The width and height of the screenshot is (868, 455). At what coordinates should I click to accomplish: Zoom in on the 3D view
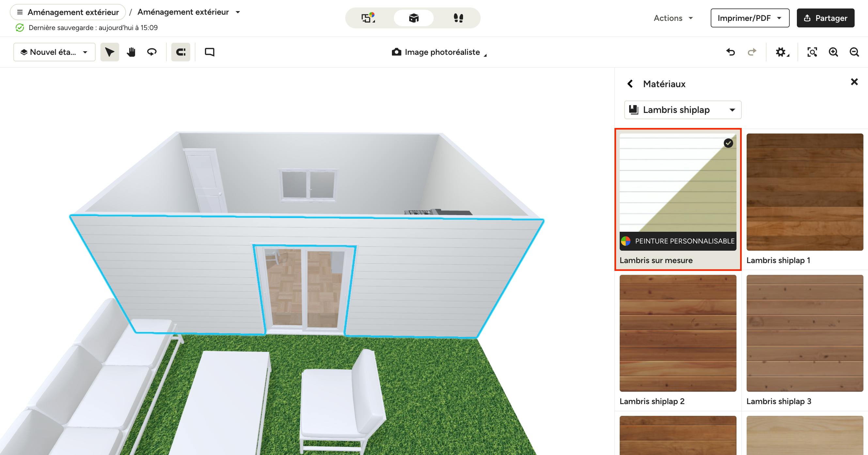[x=833, y=52]
